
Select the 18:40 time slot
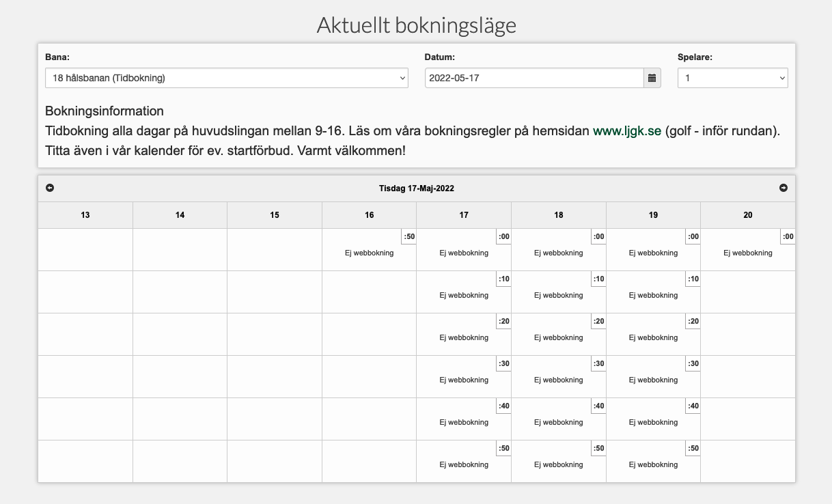(559, 419)
